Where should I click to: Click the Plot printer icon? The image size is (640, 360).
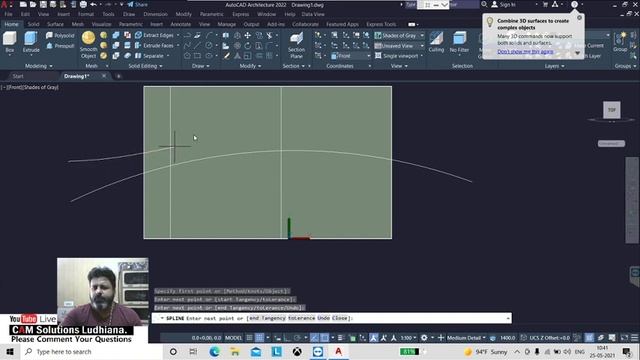coord(83,4)
